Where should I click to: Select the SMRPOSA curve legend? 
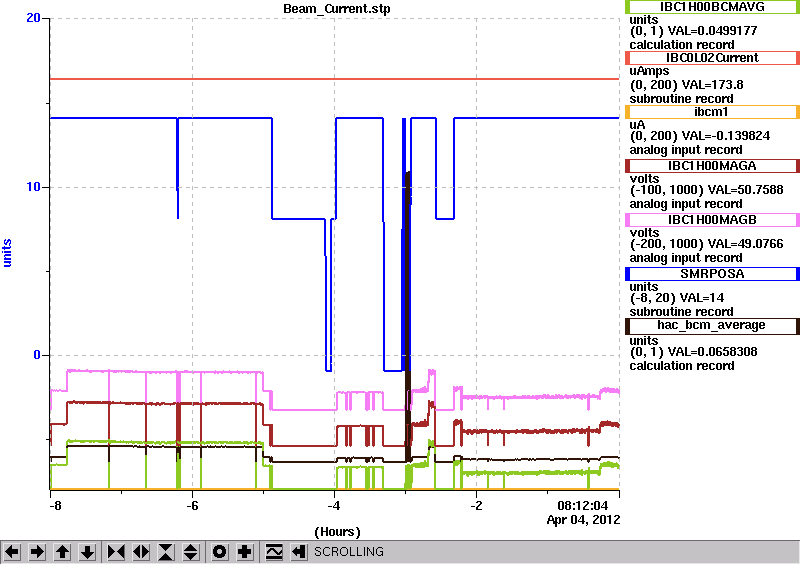[712, 274]
